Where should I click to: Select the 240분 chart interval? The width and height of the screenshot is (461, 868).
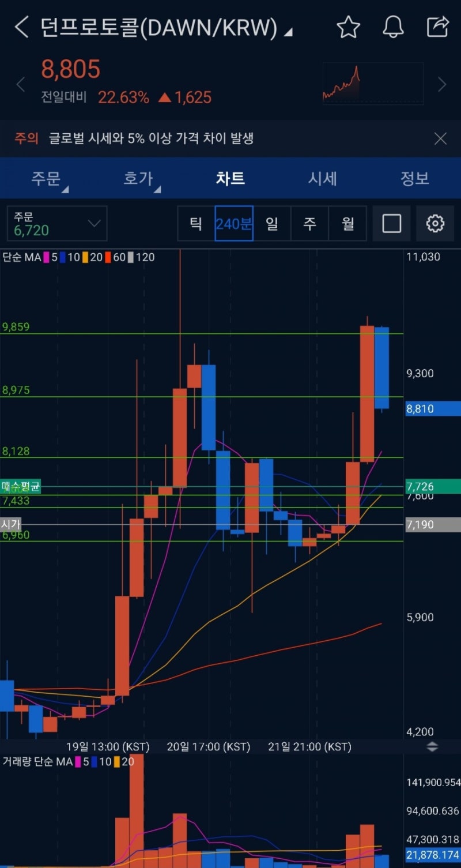click(x=234, y=223)
